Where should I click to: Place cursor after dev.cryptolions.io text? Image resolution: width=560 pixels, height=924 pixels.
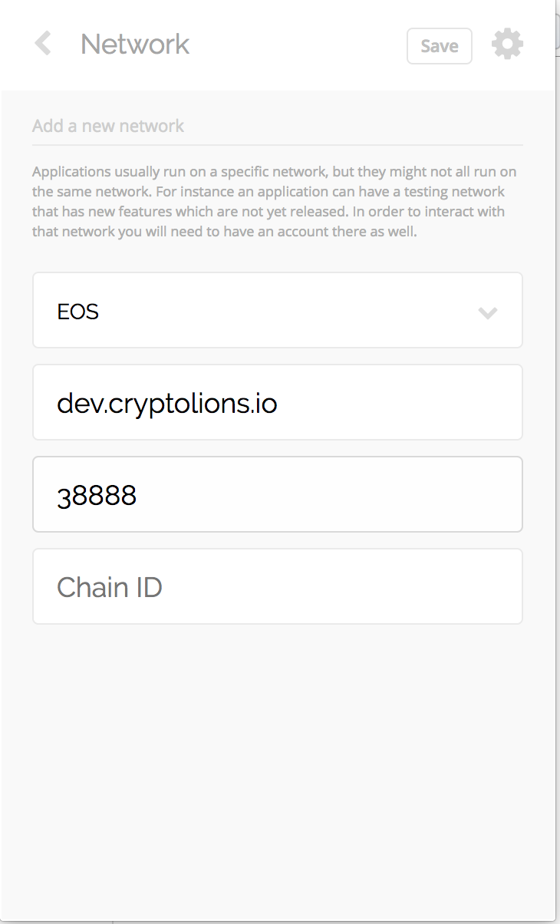[278, 403]
